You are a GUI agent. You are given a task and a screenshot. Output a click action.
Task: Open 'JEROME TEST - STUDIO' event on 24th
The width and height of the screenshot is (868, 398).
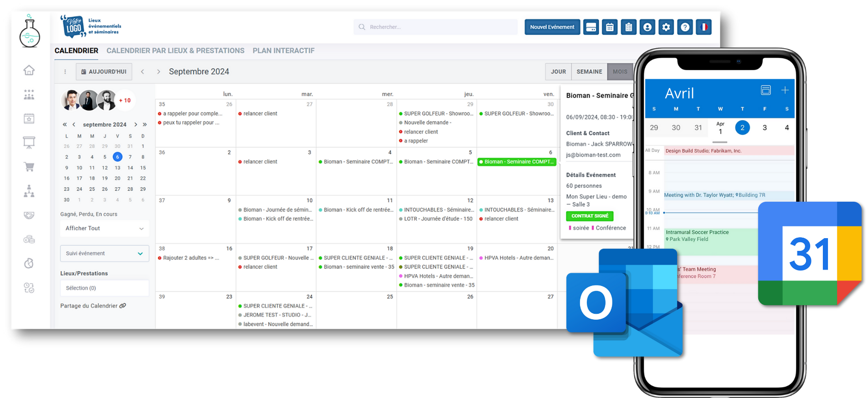tap(275, 315)
